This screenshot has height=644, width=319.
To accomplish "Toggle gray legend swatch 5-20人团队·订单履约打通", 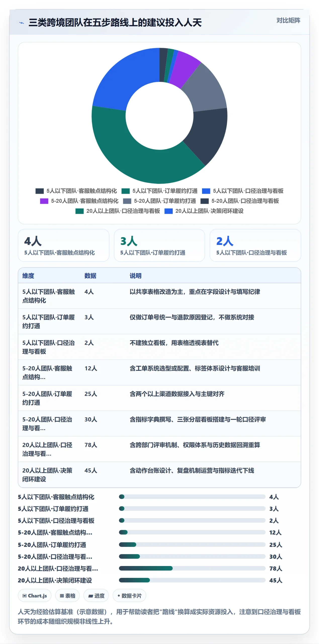I will tap(127, 201).
